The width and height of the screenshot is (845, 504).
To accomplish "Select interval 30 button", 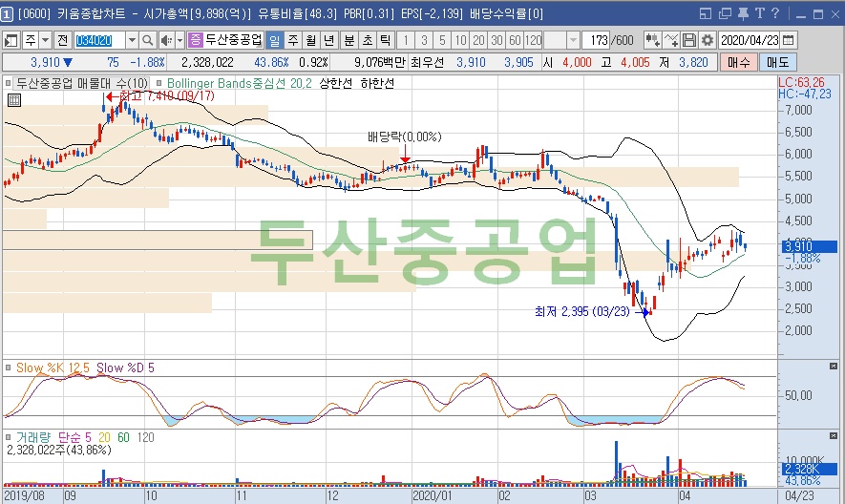I will [x=496, y=40].
